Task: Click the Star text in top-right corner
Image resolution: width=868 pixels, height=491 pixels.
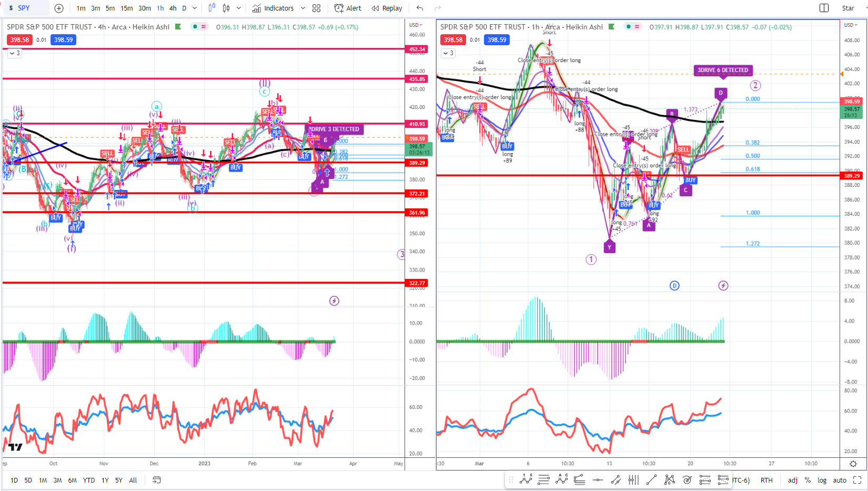Action: 848,8
